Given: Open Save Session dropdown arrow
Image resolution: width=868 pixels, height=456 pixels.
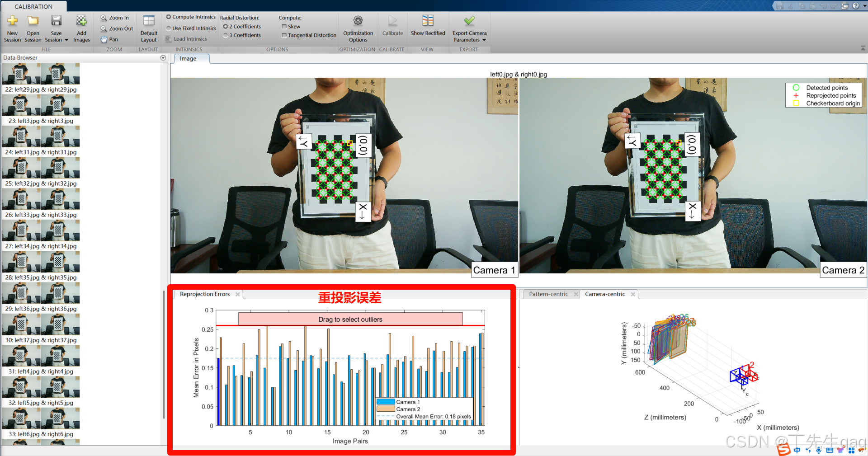Looking at the screenshot, I should click(66, 40).
